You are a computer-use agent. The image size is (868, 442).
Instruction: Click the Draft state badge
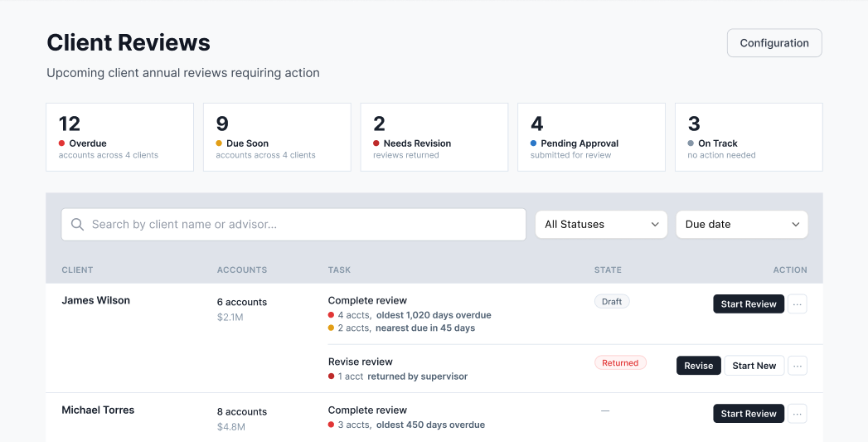[612, 302]
